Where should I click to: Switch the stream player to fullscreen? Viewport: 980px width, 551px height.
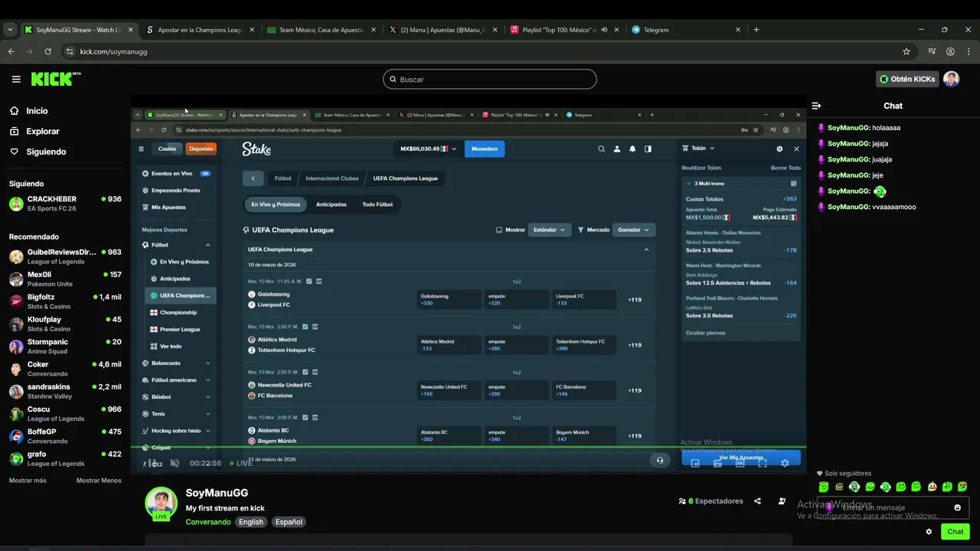tap(762, 463)
